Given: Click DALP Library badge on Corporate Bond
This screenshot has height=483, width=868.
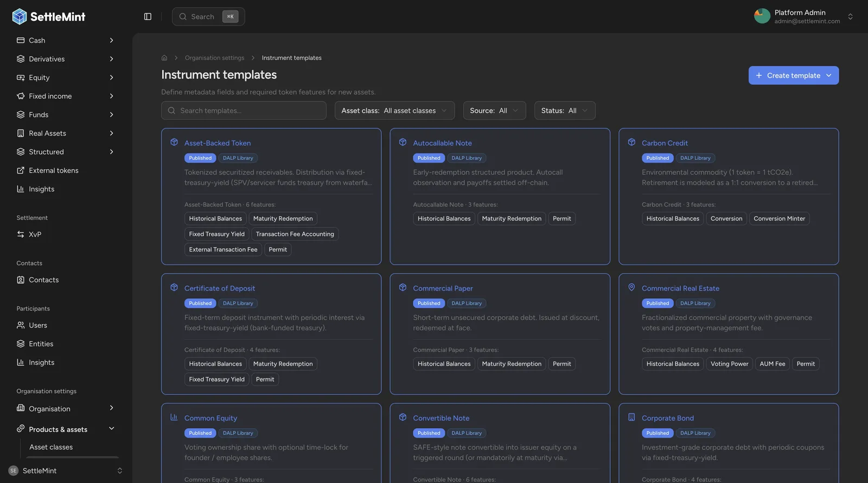Looking at the screenshot, I should (695, 433).
